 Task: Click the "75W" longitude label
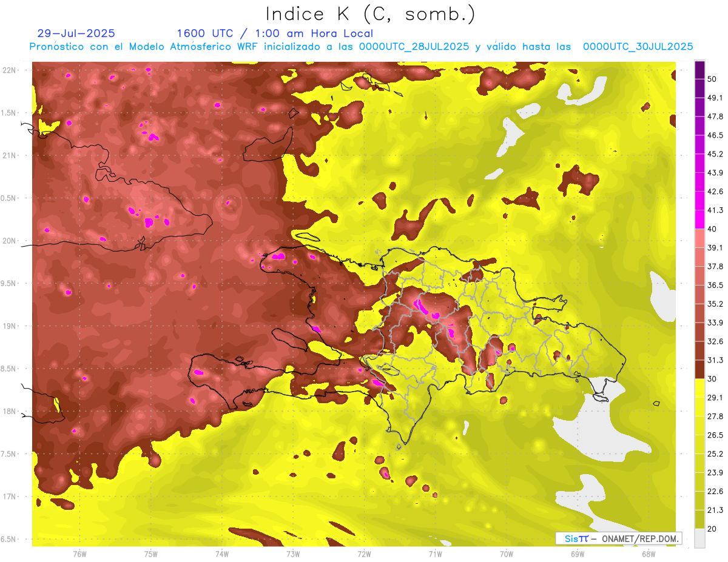pyautogui.click(x=150, y=554)
